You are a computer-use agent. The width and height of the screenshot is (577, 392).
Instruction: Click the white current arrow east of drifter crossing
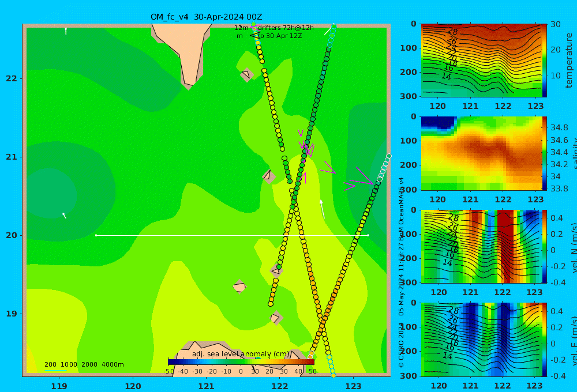[x=323, y=209]
